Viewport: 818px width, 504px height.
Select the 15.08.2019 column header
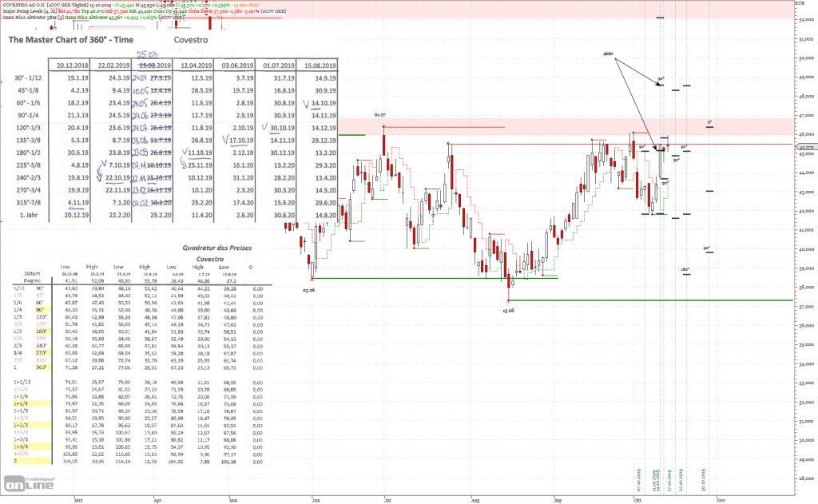tap(320, 65)
